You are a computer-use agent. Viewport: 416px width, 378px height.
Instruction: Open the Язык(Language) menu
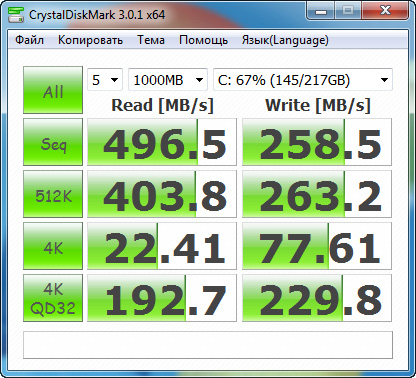click(x=285, y=40)
